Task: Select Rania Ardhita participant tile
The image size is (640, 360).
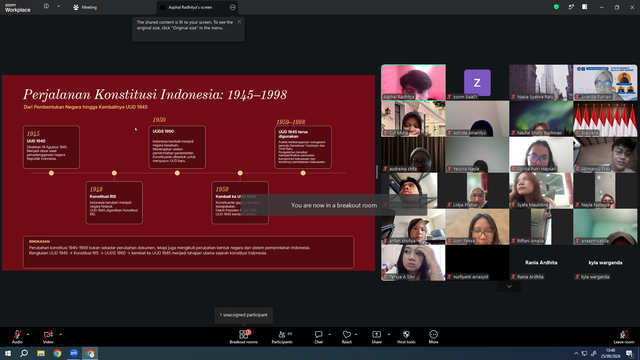Action: (541, 262)
